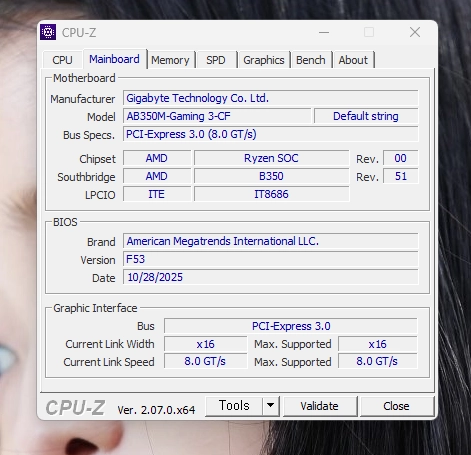Click the Mainboard tab
Image resolution: width=471 pixels, height=455 pixels.
click(x=114, y=59)
